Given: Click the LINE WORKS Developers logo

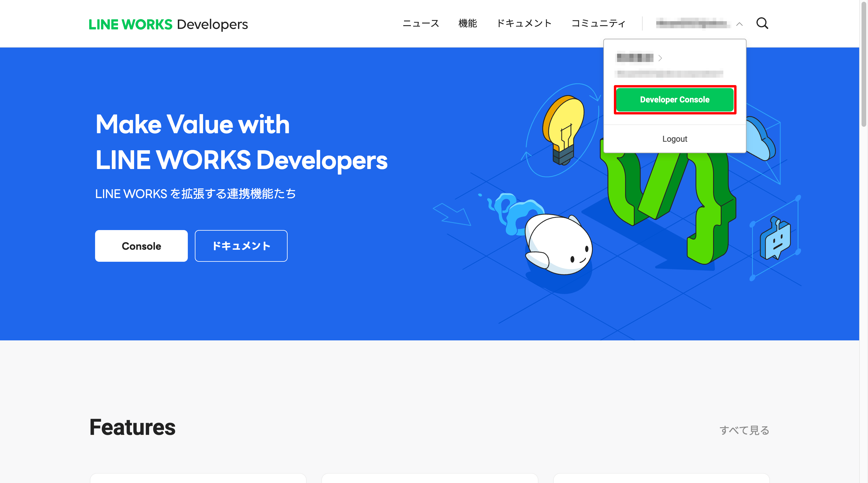Looking at the screenshot, I should pyautogui.click(x=168, y=24).
